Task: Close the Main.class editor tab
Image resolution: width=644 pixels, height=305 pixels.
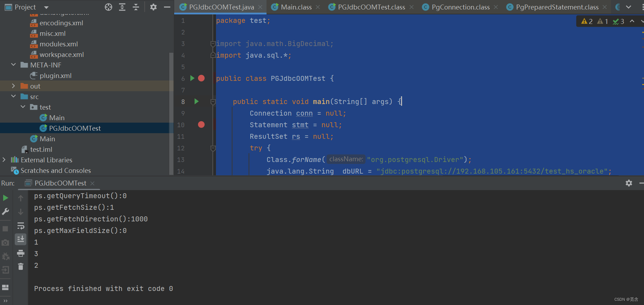Action: coord(318,7)
